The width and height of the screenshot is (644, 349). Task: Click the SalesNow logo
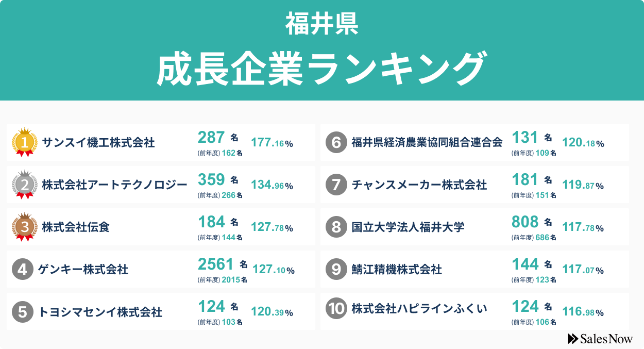click(600, 339)
